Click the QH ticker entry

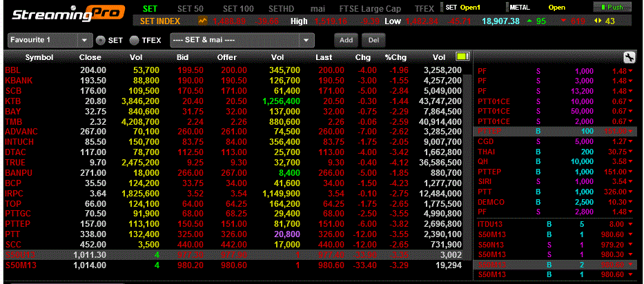pyautogui.click(x=556, y=162)
